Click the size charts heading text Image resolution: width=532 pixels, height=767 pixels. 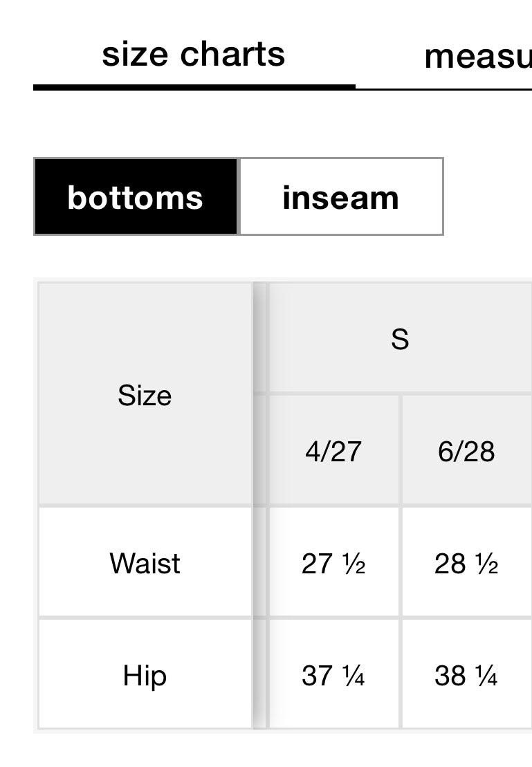[x=193, y=54]
